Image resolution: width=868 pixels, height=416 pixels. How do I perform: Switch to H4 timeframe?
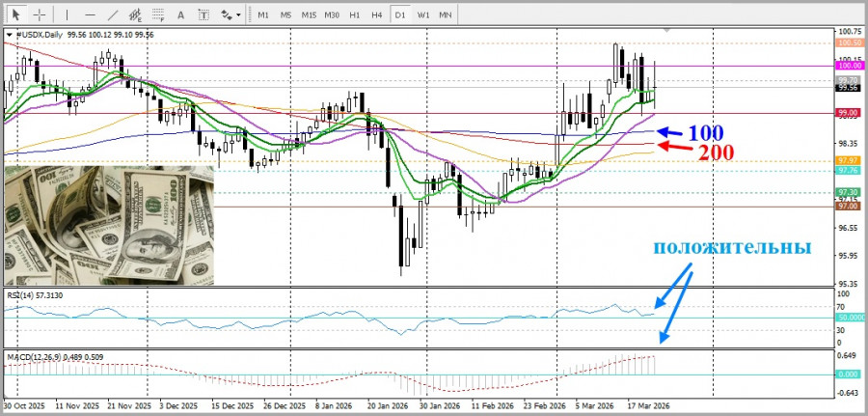tap(376, 14)
